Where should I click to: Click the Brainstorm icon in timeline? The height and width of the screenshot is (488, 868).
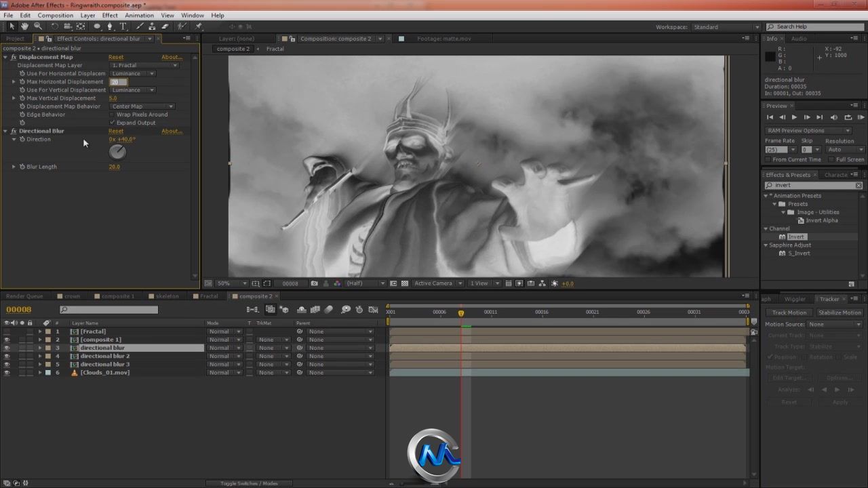pos(346,310)
